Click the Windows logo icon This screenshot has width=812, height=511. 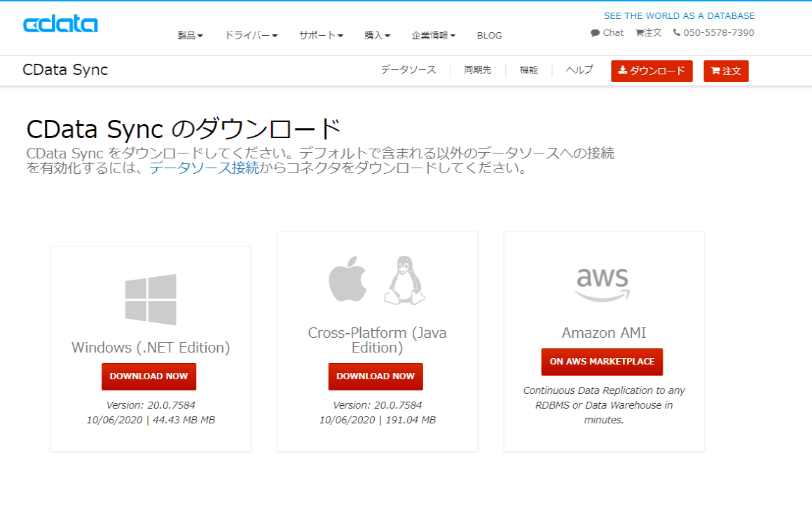click(151, 299)
